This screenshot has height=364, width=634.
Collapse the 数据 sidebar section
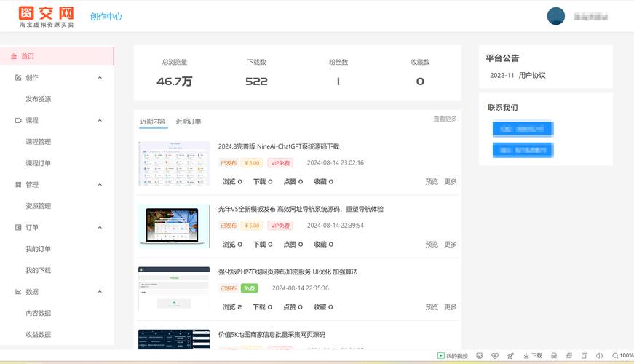click(100, 292)
